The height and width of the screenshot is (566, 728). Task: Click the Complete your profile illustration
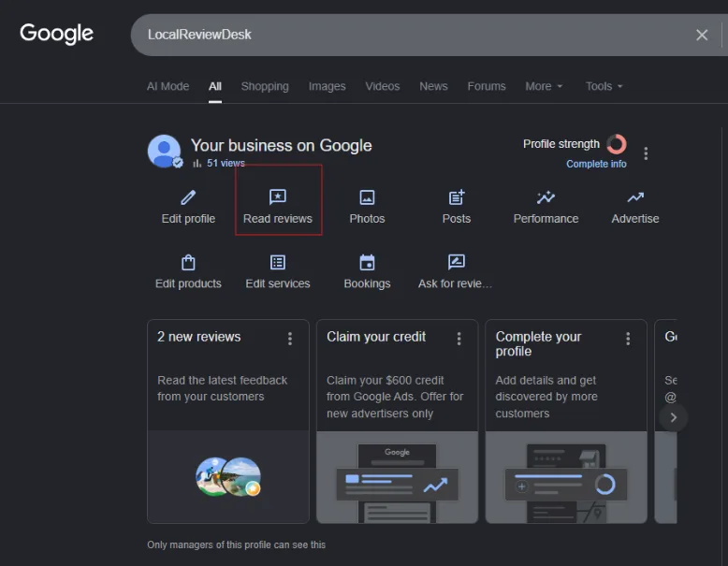pyautogui.click(x=566, y=477)
